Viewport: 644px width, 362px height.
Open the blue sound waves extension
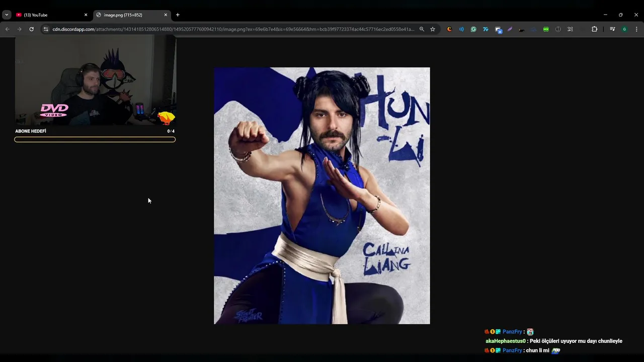(x=461, y=29)
